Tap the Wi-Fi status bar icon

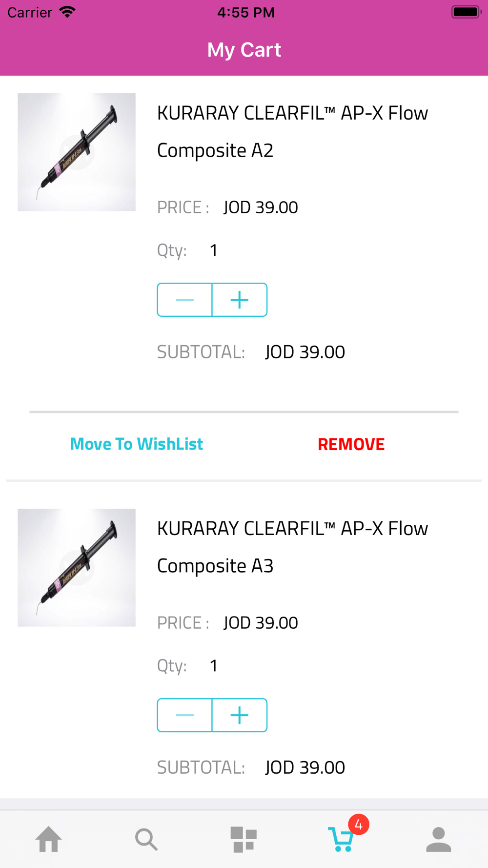coord(67,12)
